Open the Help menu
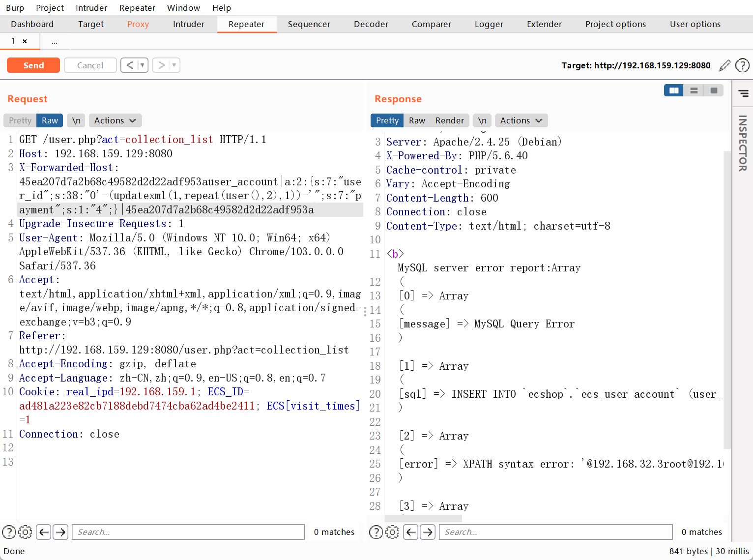Screen dimensions: 753x560 click(222, 8)
